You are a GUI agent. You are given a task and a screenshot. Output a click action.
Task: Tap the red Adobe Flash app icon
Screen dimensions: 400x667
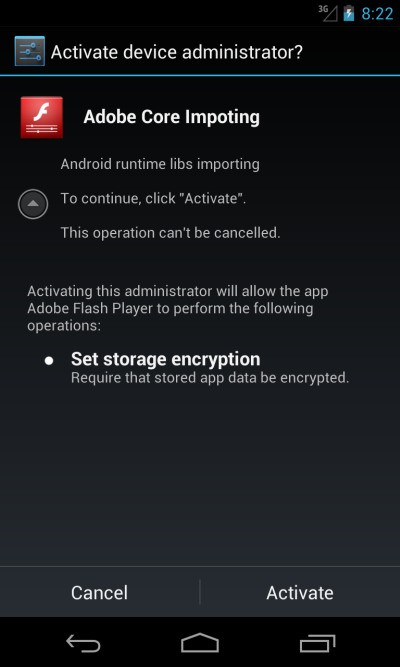tap(42, 117)
